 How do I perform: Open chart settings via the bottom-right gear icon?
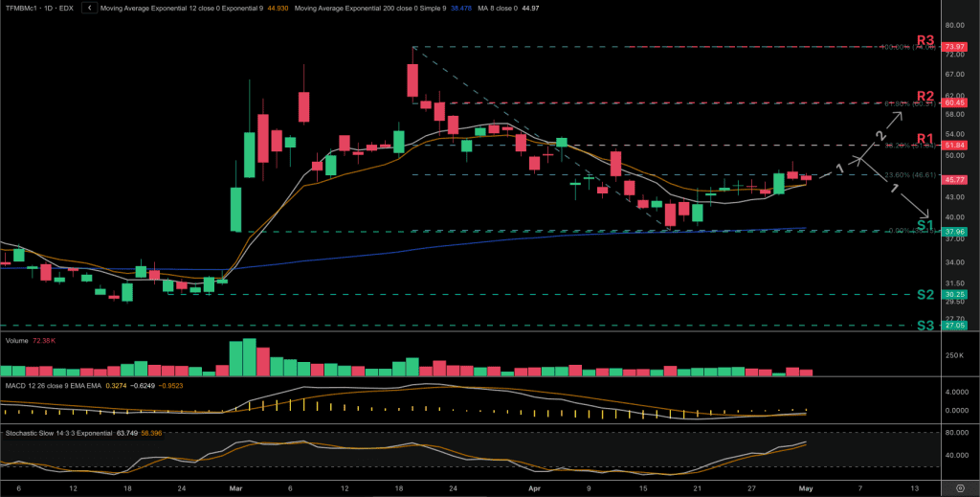961,488
